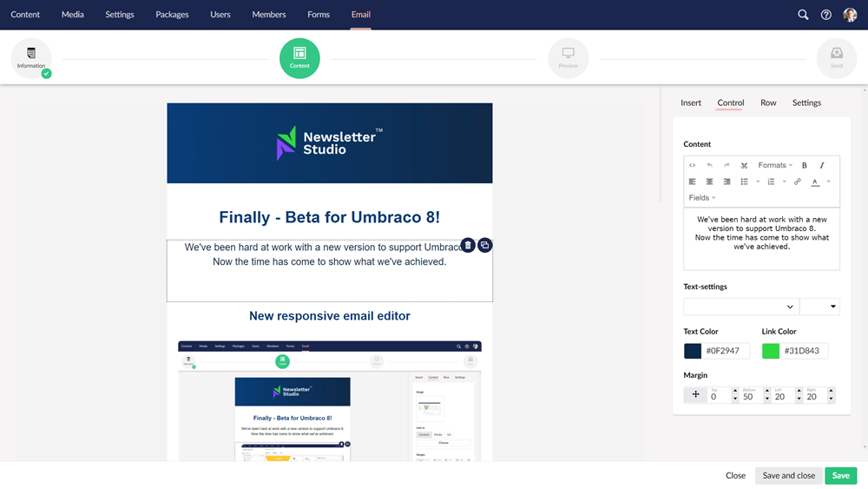This screenshot has height=489, width=868.
Task: Expand numbered list style options arrow
Action: coord(785,182)
